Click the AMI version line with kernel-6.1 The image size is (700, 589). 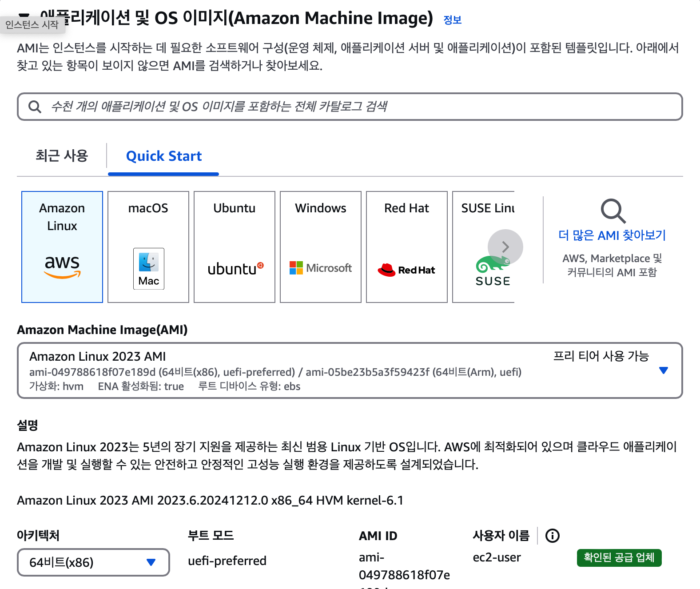click(x=210, y=500)
